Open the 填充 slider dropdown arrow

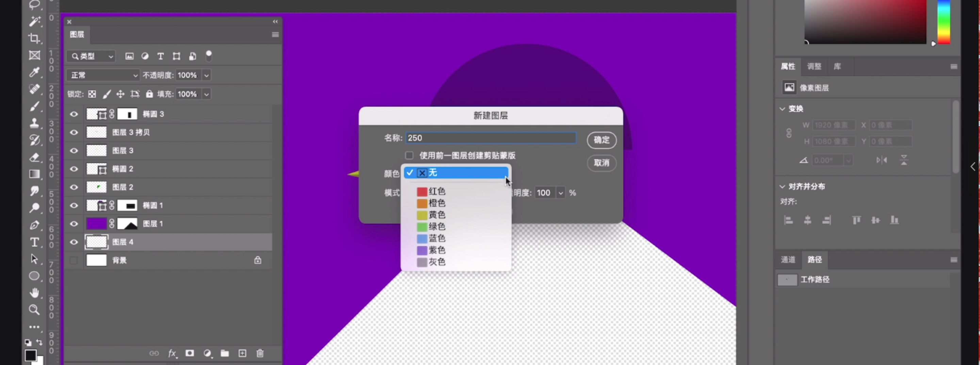tap(206, 94)
